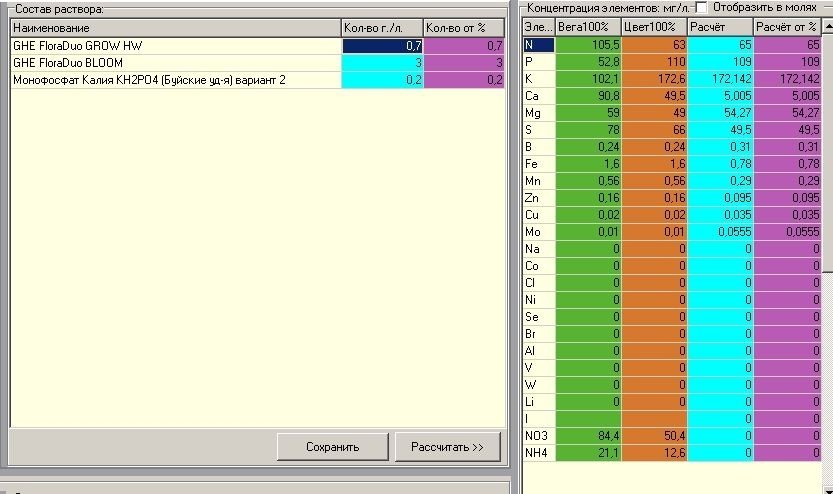Click the Вега100% column header
The image size is (833, 494).
pos(588,27)
